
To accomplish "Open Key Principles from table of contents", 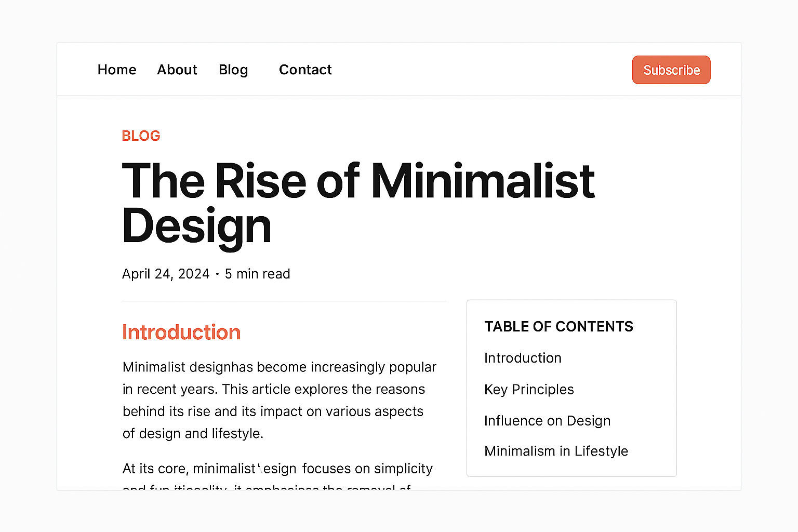I will (x=529, y=390).
